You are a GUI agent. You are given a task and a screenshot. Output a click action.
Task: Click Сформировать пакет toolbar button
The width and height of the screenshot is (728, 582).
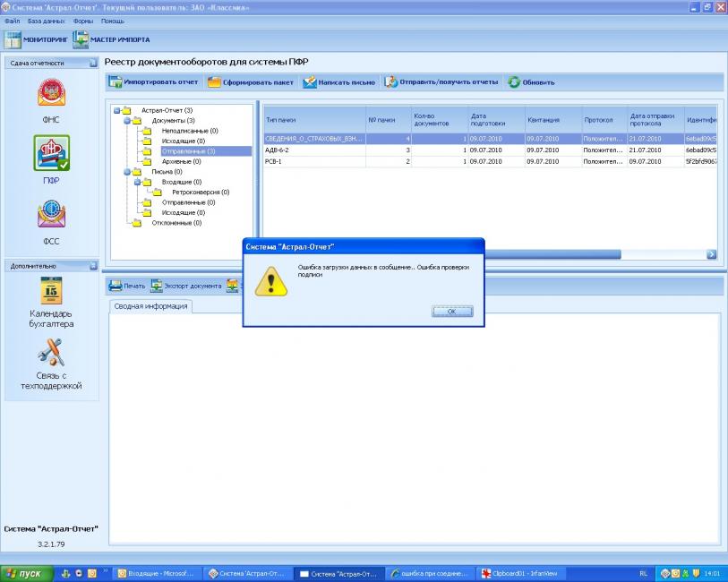point(250,82)
